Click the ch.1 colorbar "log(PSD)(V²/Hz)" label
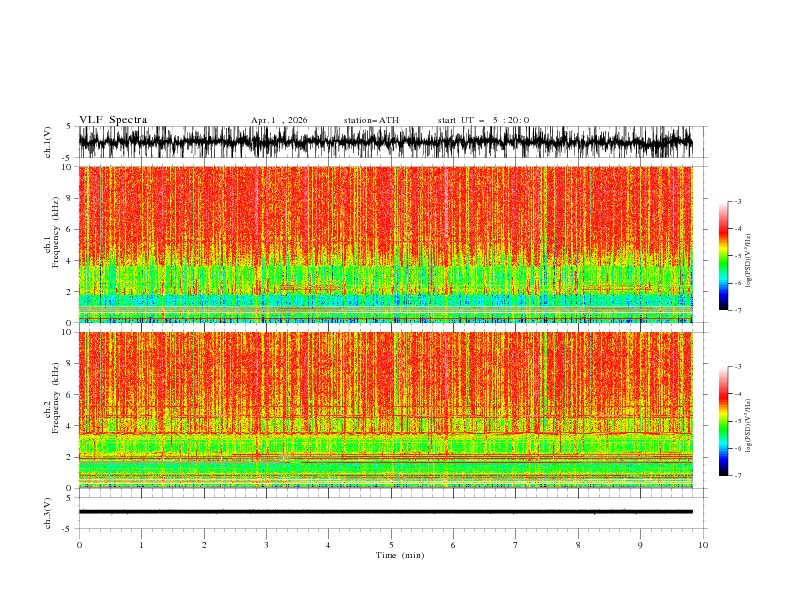The height and width of the screenshot is (612, 792). click(749, 261)
